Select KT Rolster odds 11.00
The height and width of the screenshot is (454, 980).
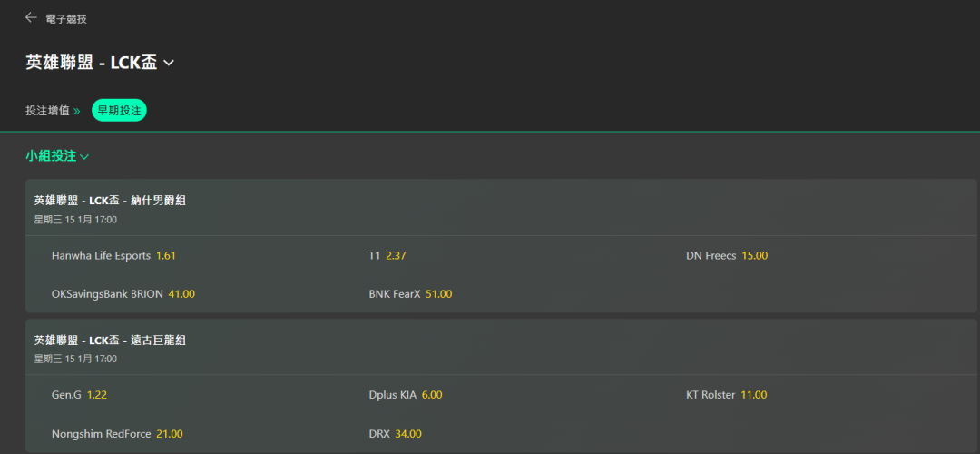[x=753, y=395]
